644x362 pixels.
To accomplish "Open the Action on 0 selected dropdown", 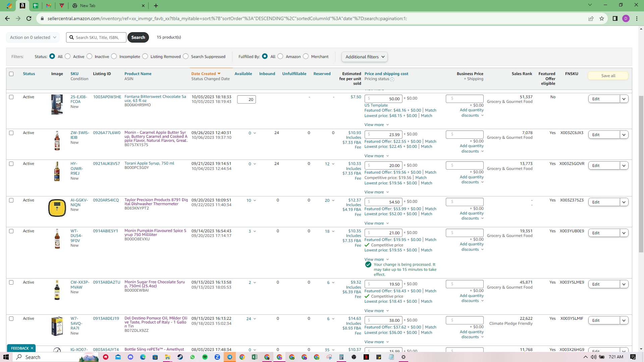I will tap(33, 37).
